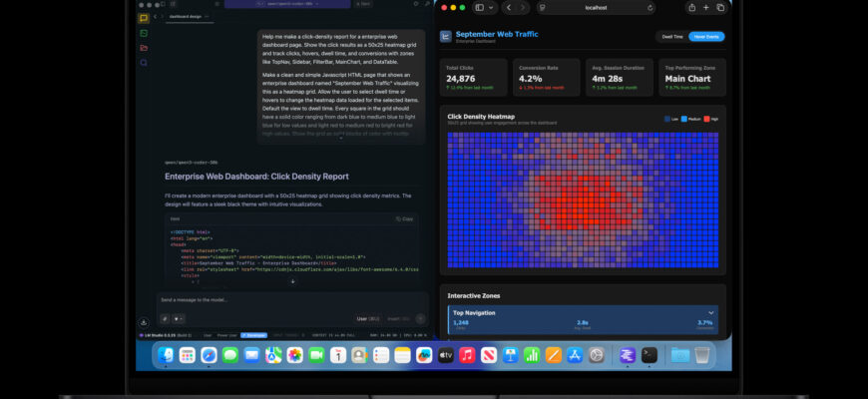Viewport: 868px width, 399px height.
Task: Copy the html code block
Action: 404,218
